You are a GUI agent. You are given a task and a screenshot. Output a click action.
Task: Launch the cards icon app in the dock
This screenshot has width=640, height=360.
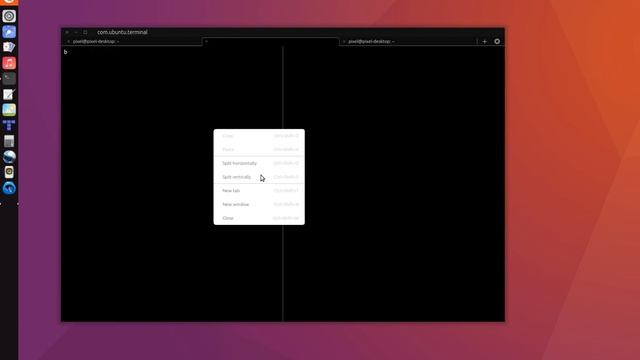[x=9, y=47]
